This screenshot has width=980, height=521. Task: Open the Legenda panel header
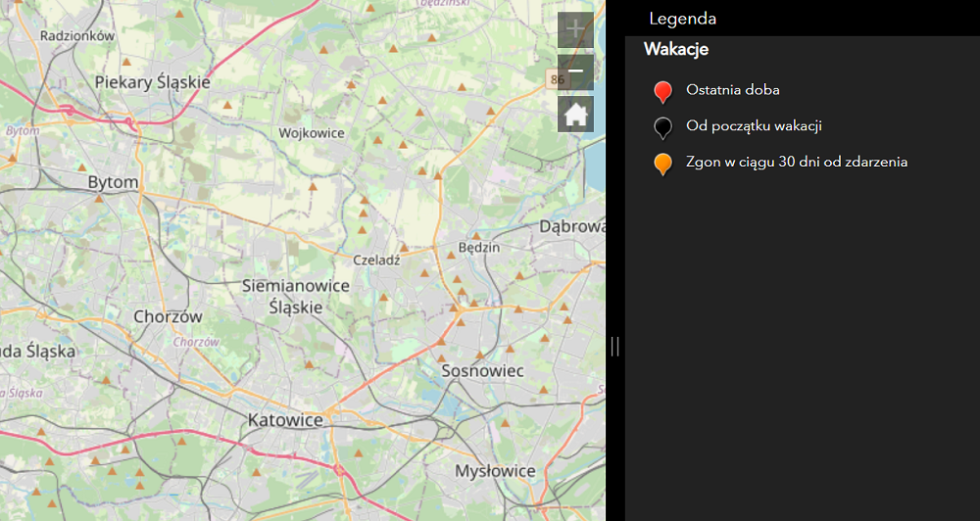pos(683,19)
